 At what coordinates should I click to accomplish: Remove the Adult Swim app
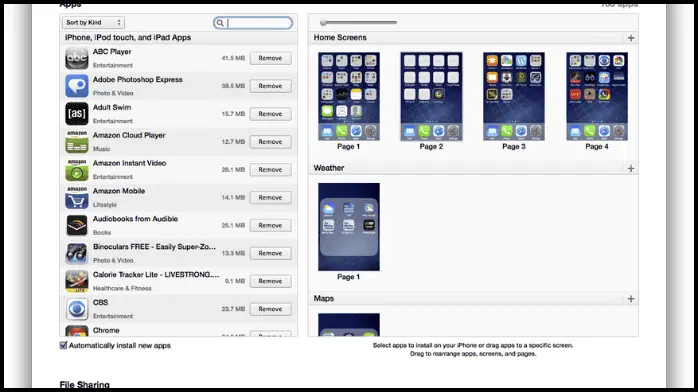click(x=270, y=114)
